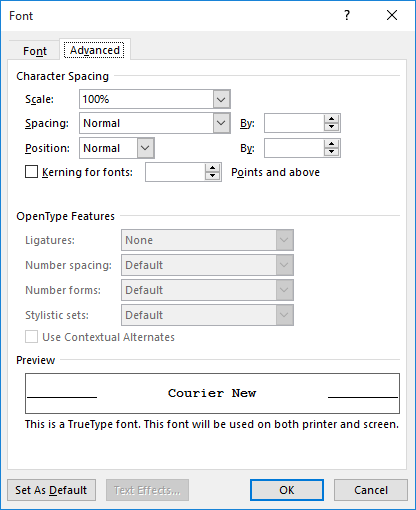The image size is (416, 510).
Task: Click the 'Points and above' label
Action: [x=275, y=172]
